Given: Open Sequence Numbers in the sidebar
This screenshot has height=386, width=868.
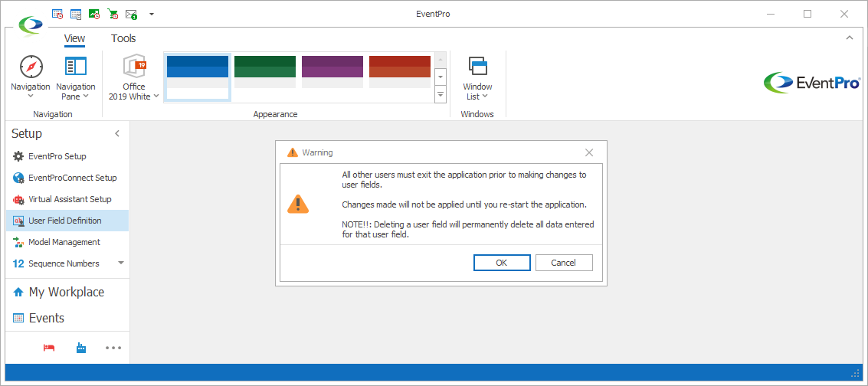Looking at the screenshot, I should (x=67, y=263).
